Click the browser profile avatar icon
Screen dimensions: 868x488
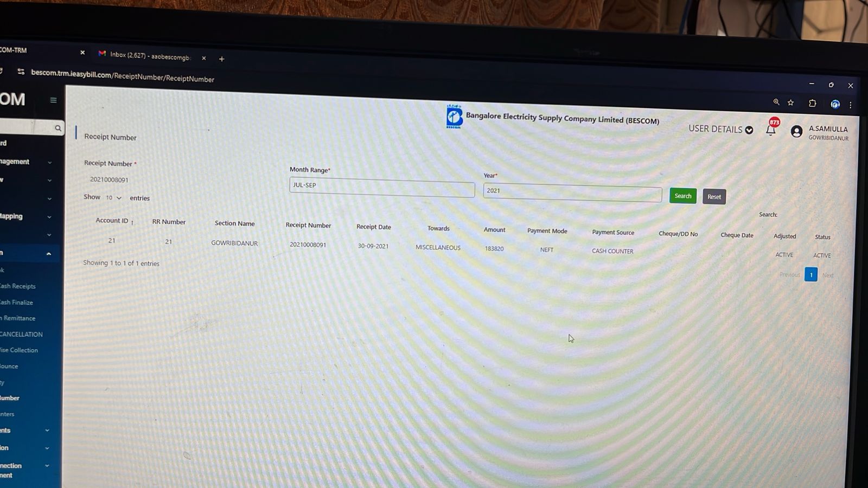click(835, 104)
